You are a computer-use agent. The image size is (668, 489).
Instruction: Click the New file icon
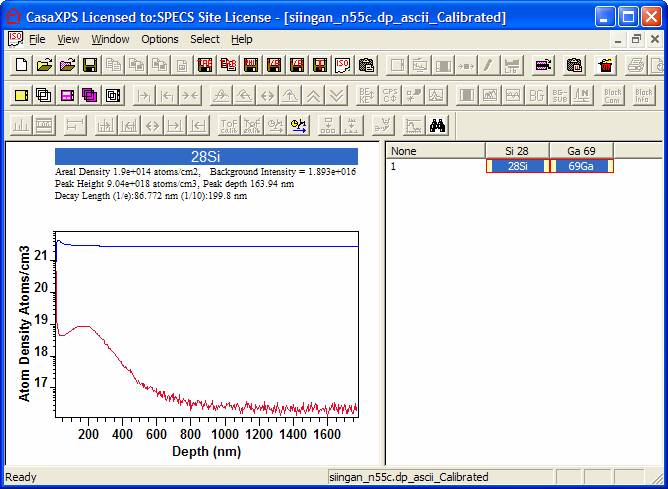click(x=21, y=66)
